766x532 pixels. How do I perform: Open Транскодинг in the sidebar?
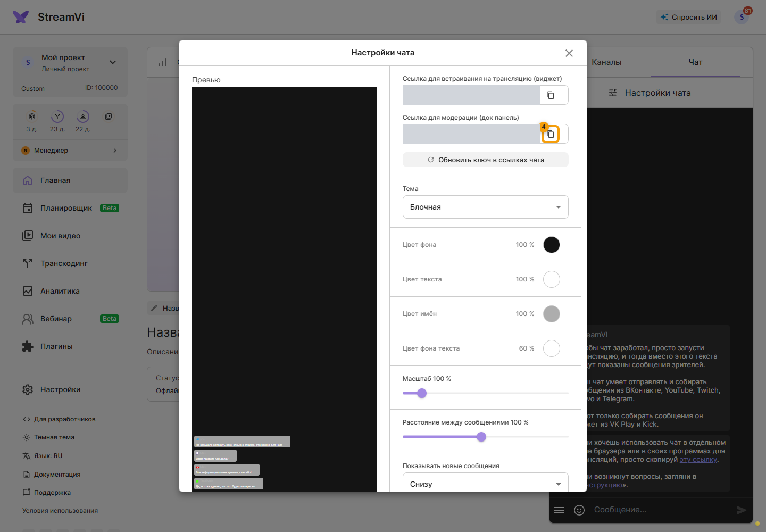click(70, 263)
